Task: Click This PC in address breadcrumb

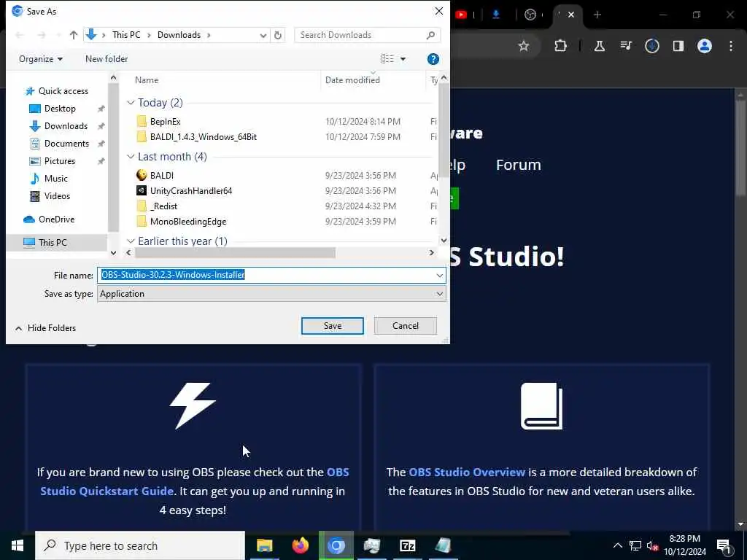Action: point(126,35)
